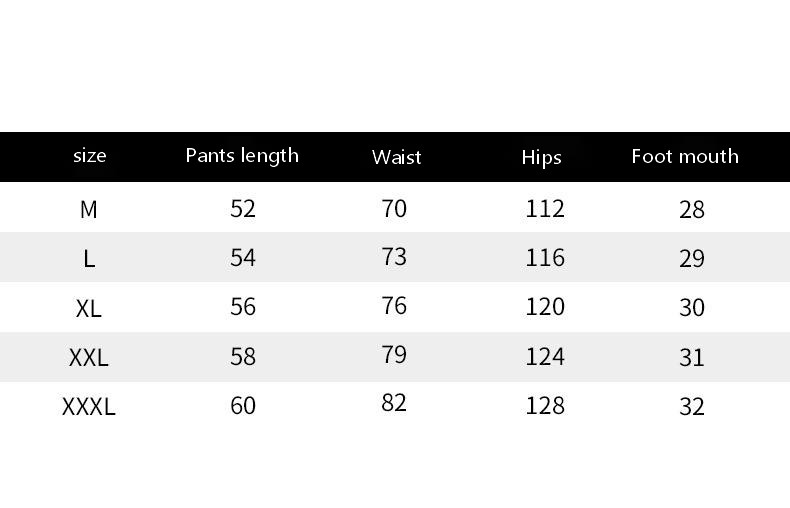Image resolution: width=790 pixels, height=508 pixels.
Task: Click pants length value 52
Action: tap(243, 209)
